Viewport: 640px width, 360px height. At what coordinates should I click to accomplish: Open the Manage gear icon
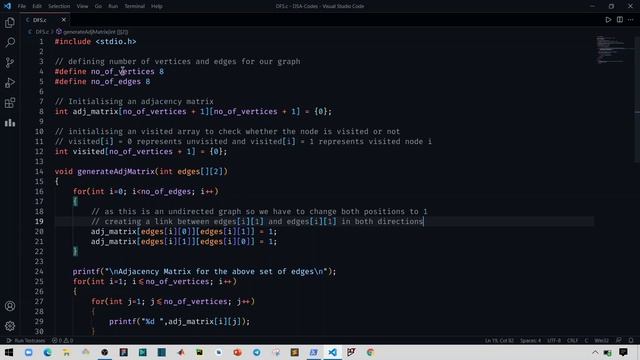pos(10,326)
